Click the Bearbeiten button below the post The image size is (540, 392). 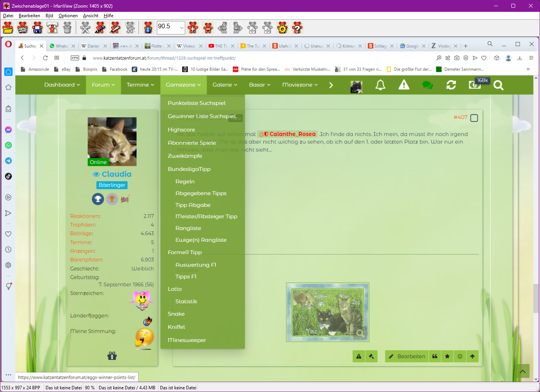point(407,356)
